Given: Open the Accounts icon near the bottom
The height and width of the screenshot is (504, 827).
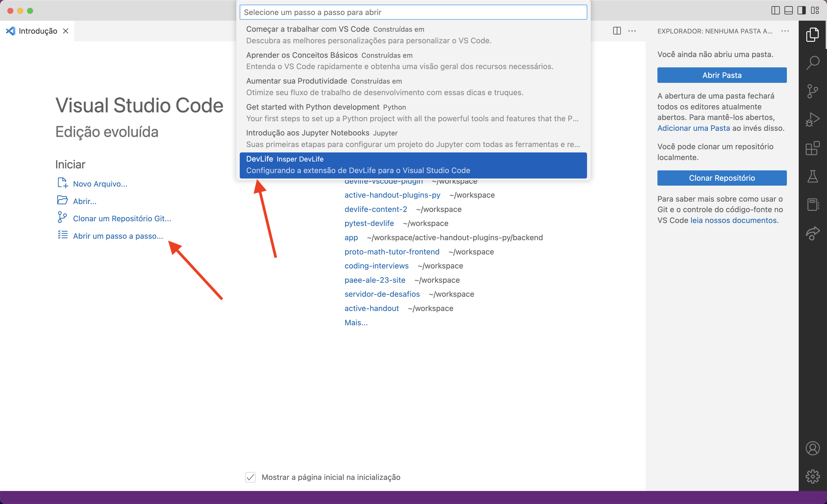Looking at the screenshot, I should (813, 448).
